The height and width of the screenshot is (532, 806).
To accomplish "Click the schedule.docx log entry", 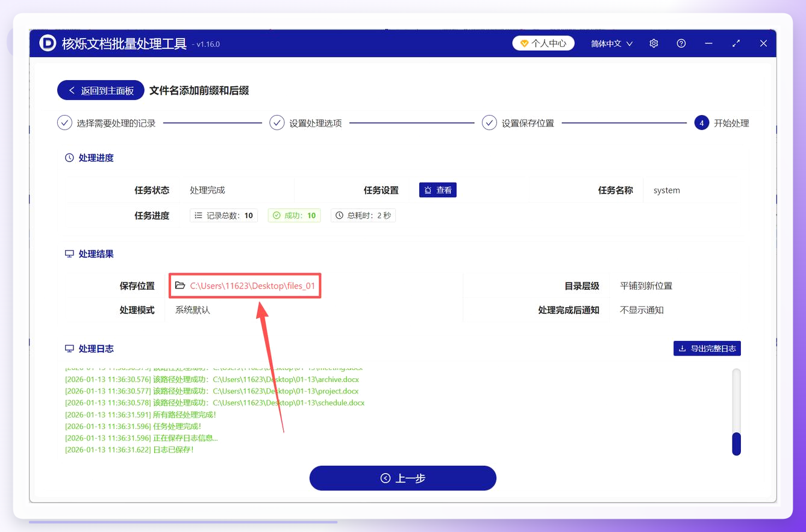I will pyautogui.click(x=214, y=402).
